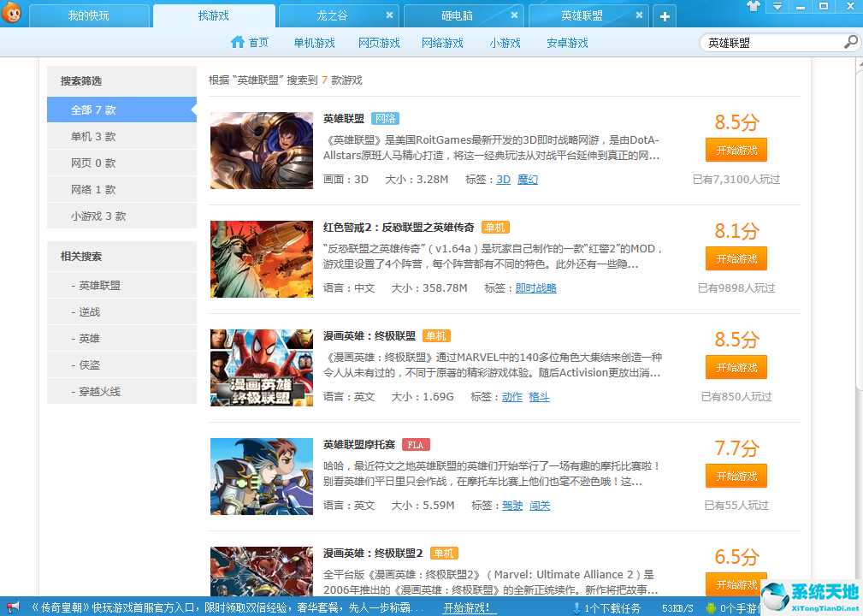The height and width of the screenshot is (616, 863).
Task: Search related term 侠盗
Action: click(121, 364)
